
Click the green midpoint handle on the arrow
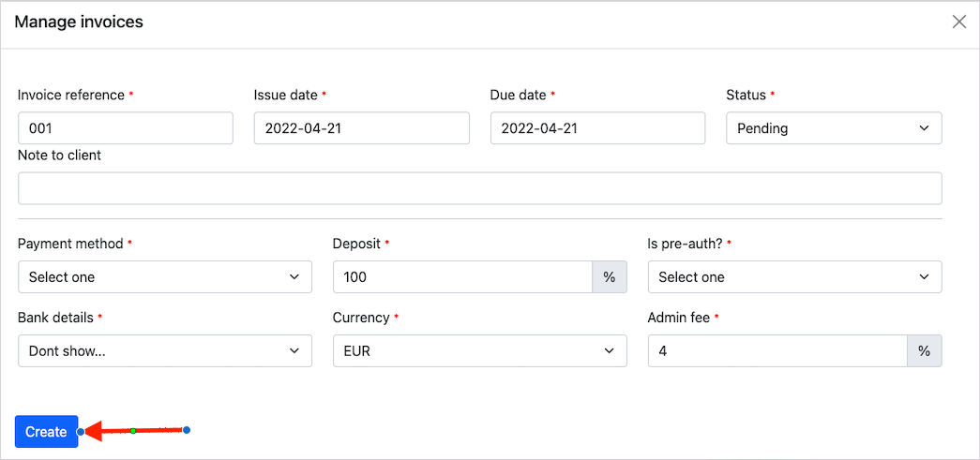point(133,431)
